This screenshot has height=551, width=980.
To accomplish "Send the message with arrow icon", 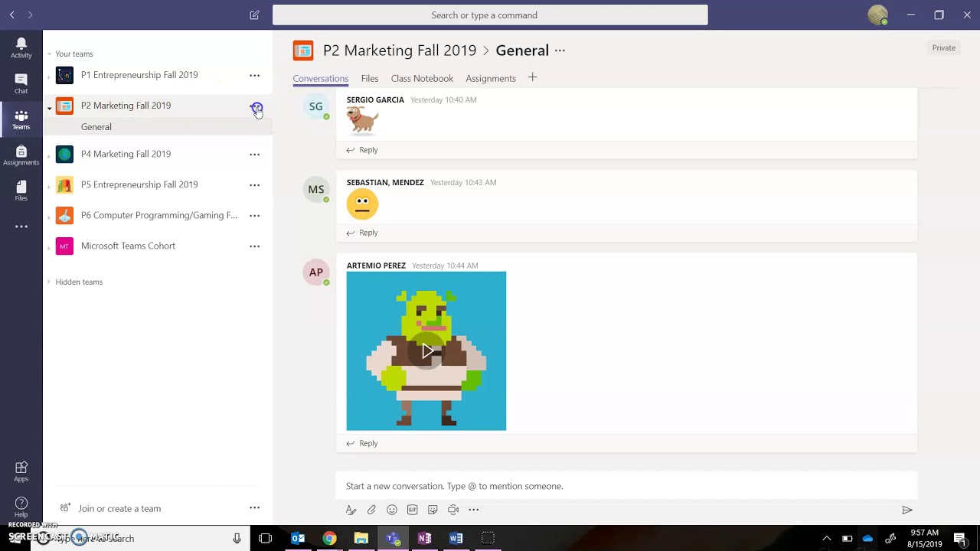I will (x=907, y=510).
